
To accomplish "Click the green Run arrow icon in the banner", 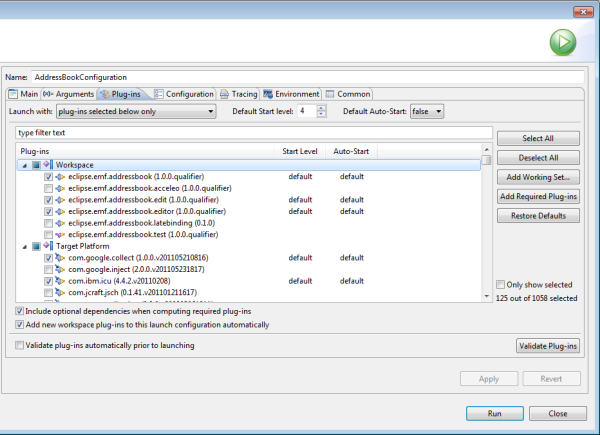I will coord(563,43).
